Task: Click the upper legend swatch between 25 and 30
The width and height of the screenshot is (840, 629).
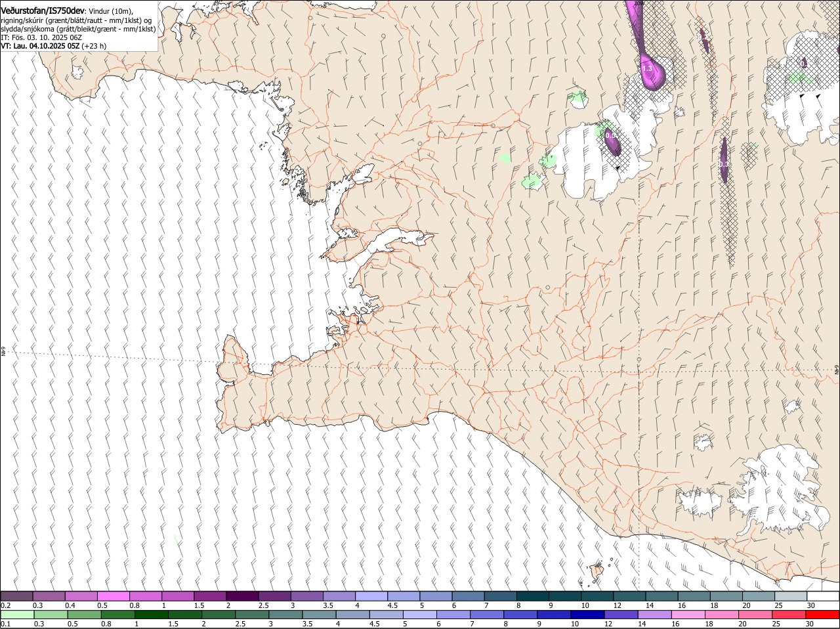Action: (x=791, y=596)
